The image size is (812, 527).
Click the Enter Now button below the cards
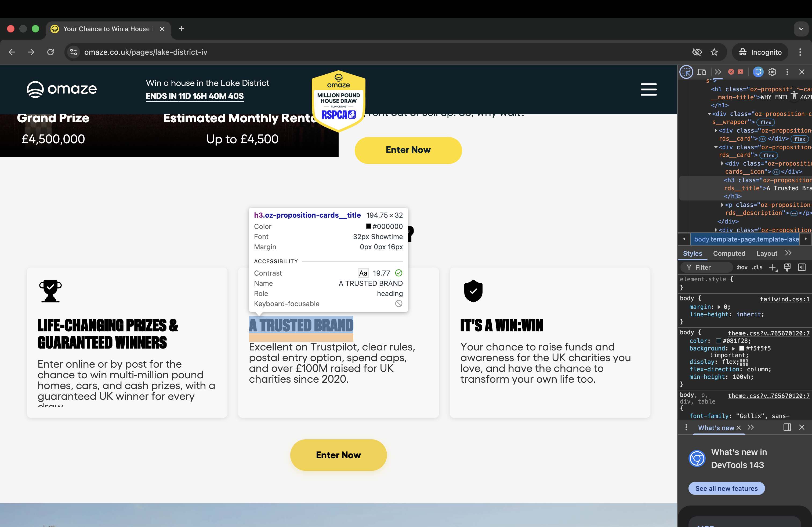point(338,455)
